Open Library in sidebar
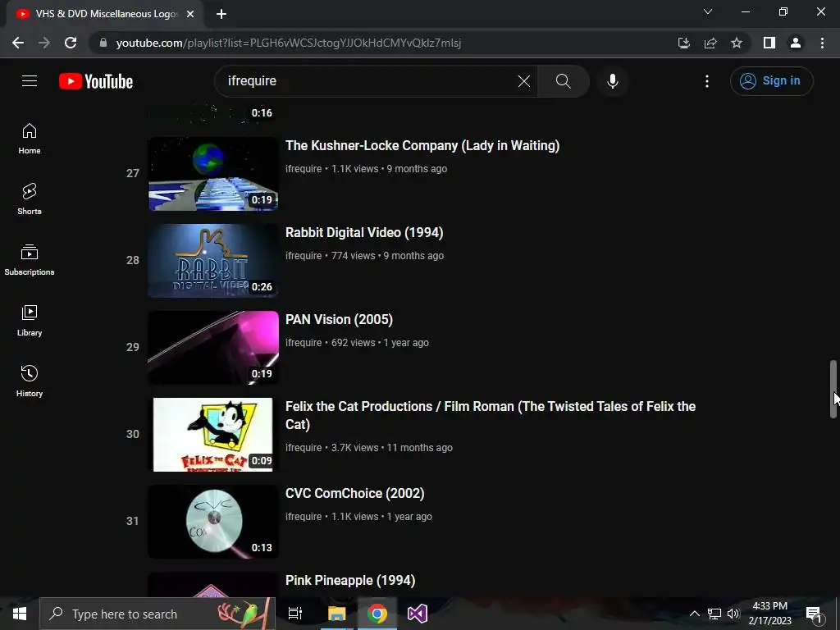Viewport: 840px width, 630px height. coord(30,321)
